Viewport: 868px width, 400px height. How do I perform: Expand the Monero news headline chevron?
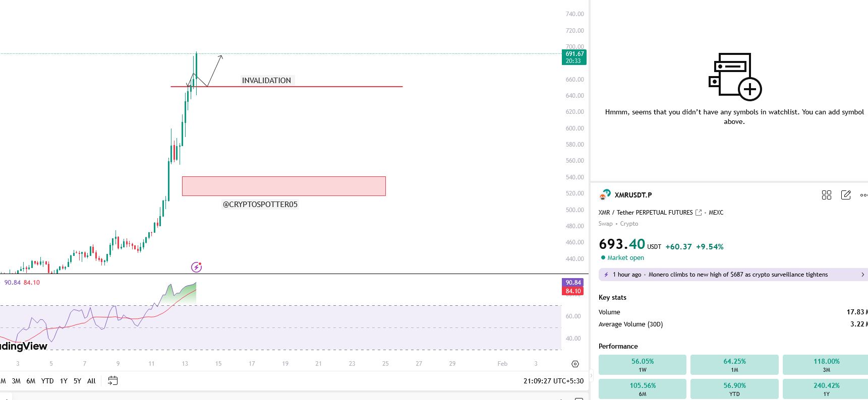[862, 275]
